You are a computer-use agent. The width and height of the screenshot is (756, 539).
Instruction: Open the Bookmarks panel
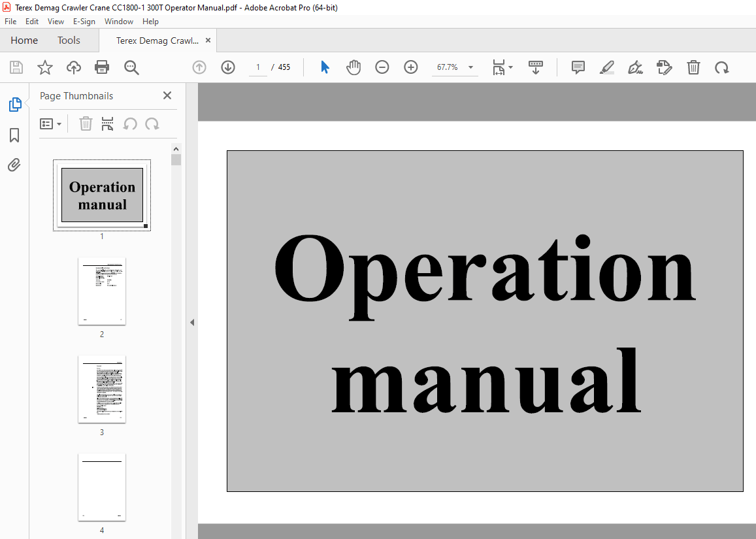14,135
